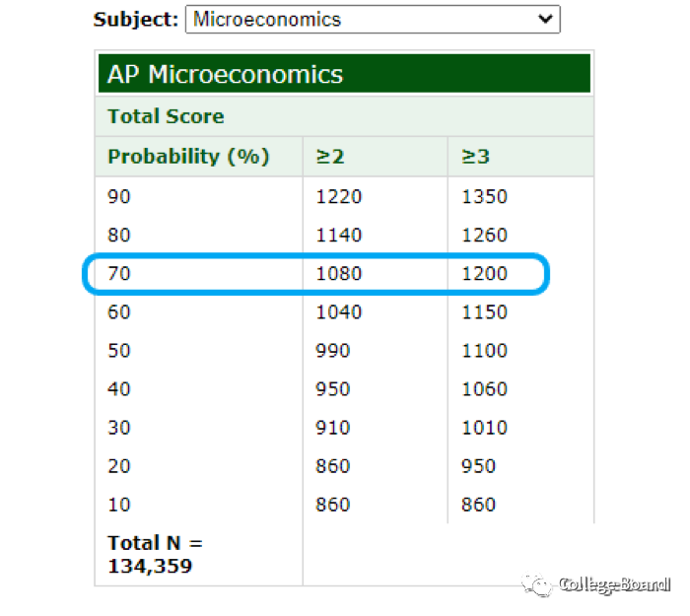Click the highlighted 1200 score cell
The width and height of the screenshot is (690, 616).
[484, 274]
